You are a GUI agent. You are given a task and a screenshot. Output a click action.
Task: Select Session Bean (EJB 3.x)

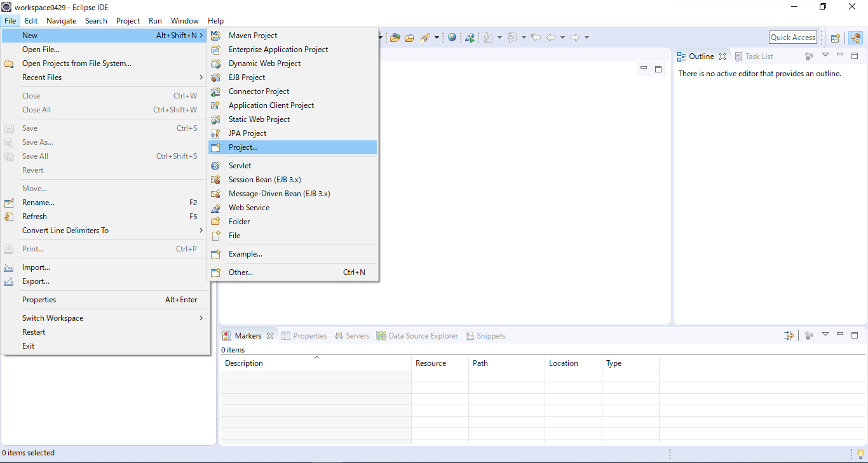tap(293, 180)
